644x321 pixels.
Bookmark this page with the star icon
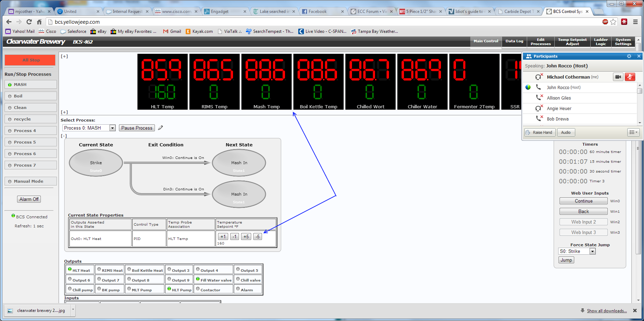coord(613,22)
